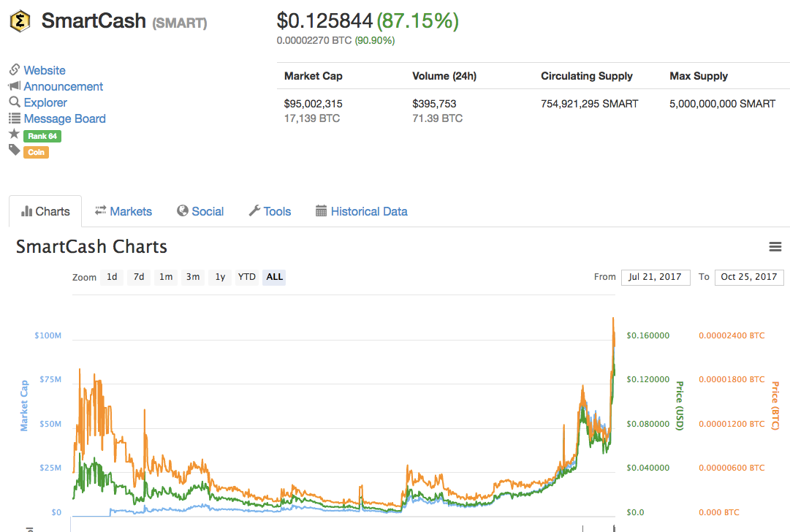Click the Price (USD) axis label
Viewport: 790px width, 532px height.
pos(680,406)
